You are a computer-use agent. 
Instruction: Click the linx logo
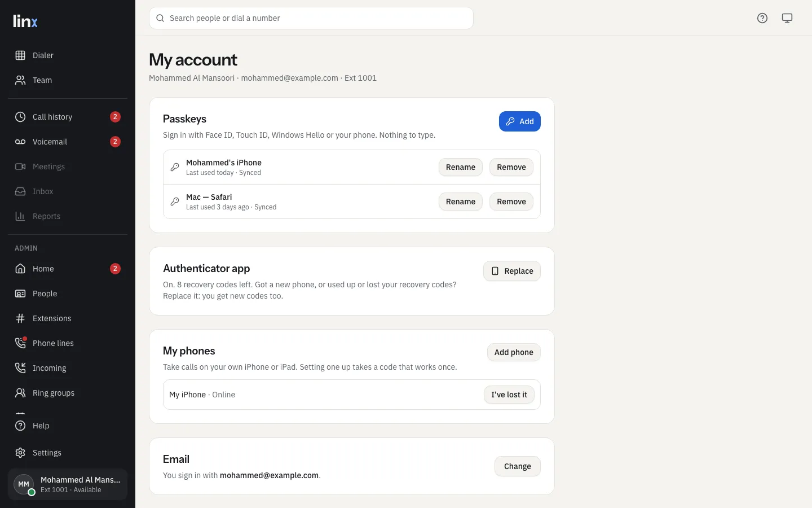tap(25, 21)
